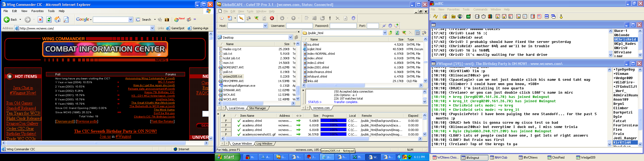The width and height of the screenshot is (644, 161).
Task: Open the mIRC Timer icon
Action: point(483,16)
